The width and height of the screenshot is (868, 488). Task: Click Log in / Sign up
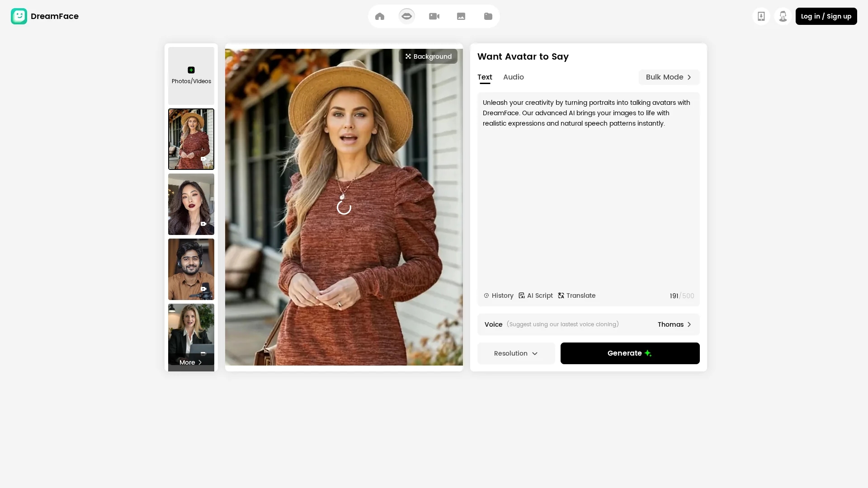tap(826, 16)
